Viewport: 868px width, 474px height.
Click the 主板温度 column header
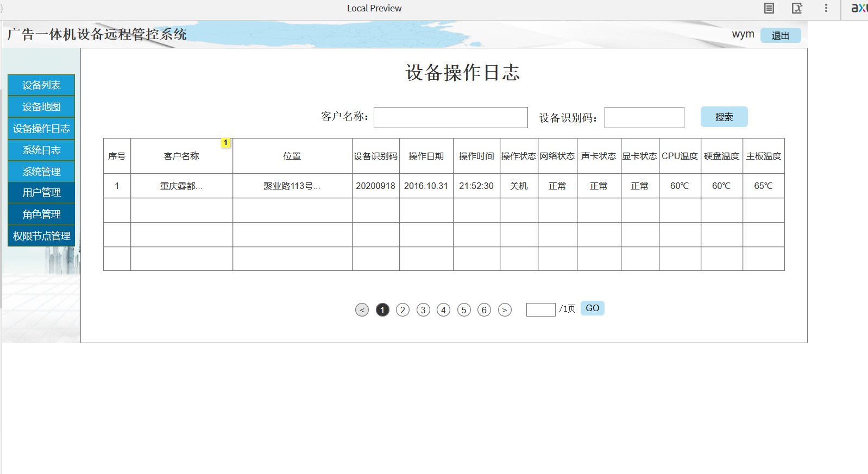(x=763, y=156)
